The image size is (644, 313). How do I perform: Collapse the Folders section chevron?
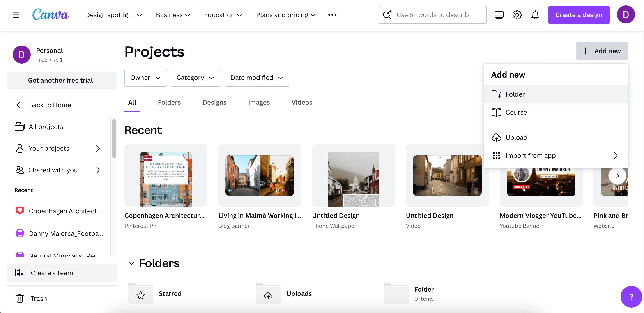(x=132, y=263)
